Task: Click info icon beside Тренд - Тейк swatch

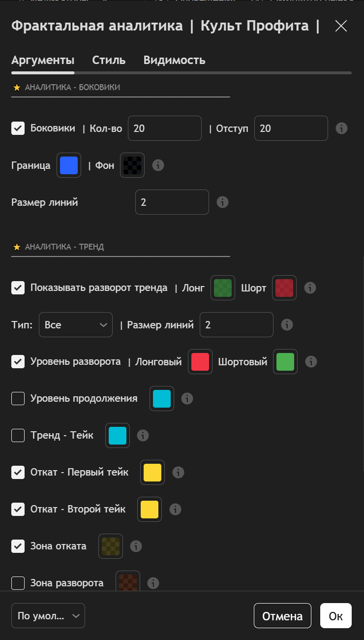Action: [143, 436]
